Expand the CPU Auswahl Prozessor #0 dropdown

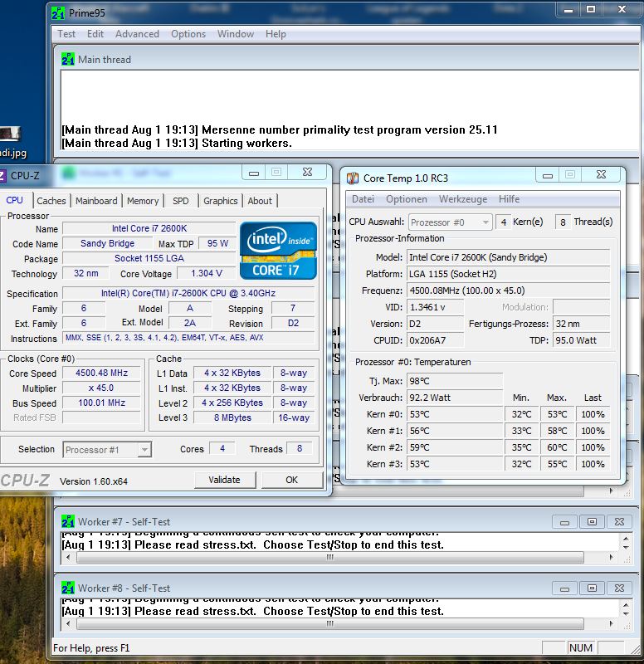[485, 222]
